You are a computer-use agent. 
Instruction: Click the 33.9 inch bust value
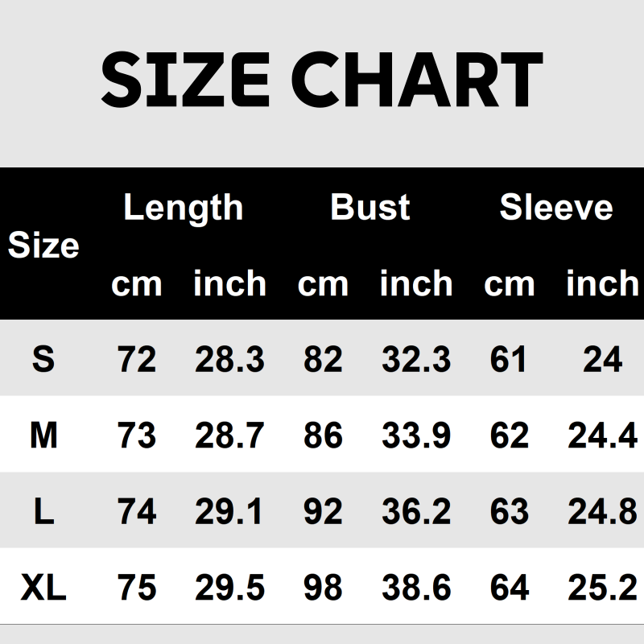point(416,436)
